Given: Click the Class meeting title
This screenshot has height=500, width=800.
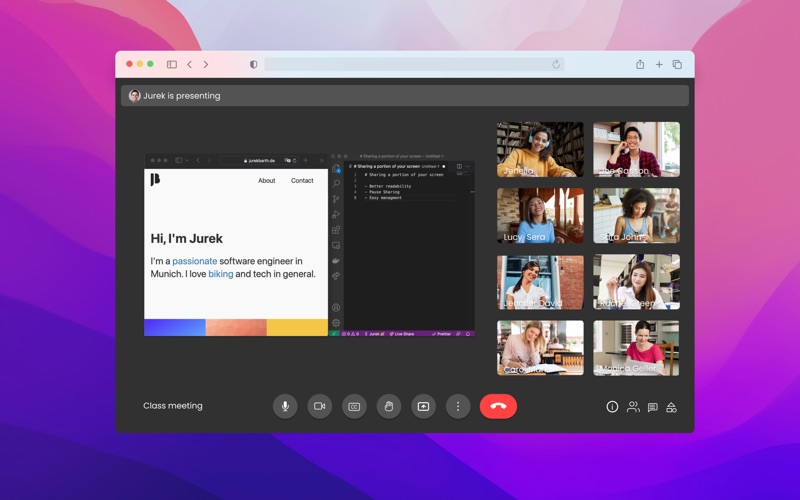Looking at the screenshot, I should tap(173, 406).
